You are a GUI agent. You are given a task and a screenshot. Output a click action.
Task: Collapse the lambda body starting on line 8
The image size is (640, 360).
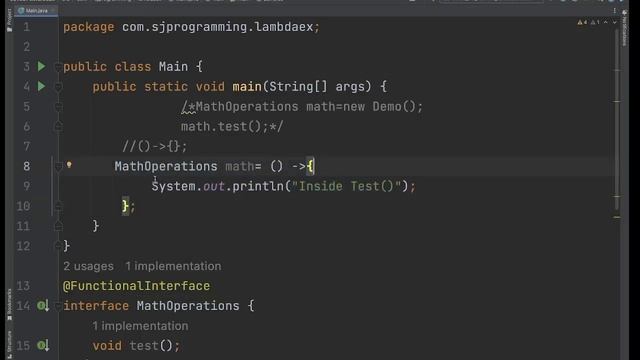point(58,167)
